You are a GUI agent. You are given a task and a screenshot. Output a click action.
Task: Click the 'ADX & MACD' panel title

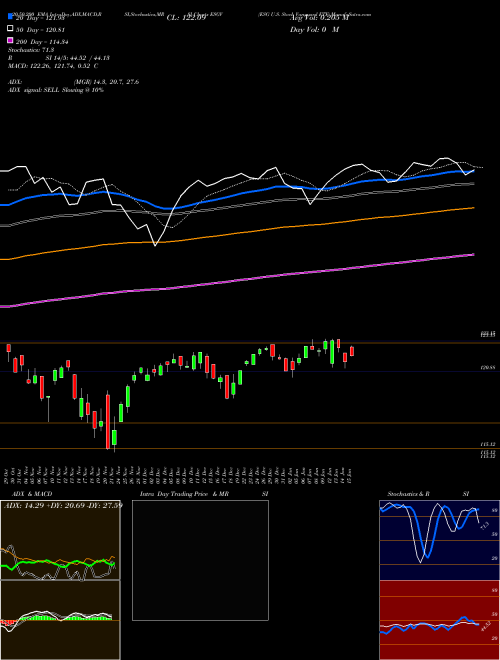click(x=32, y=494)
